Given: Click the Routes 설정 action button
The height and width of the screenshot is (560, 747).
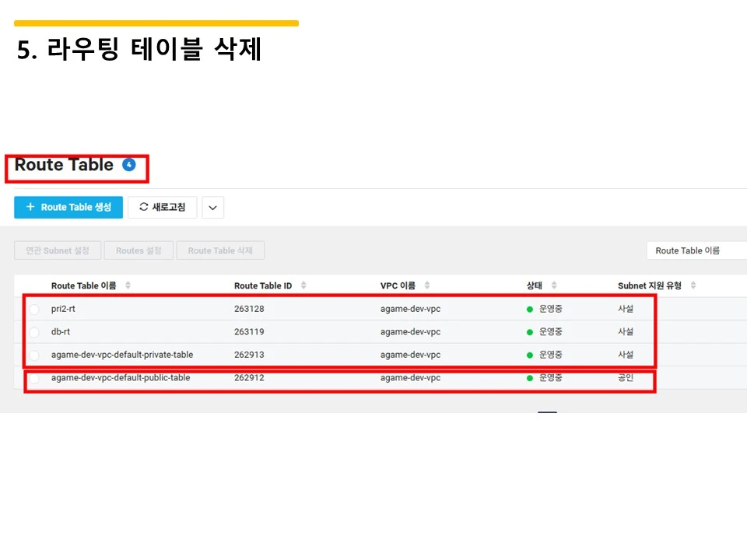Looking at the screenshot, I should pyautogui.click(x=139, y=250).
